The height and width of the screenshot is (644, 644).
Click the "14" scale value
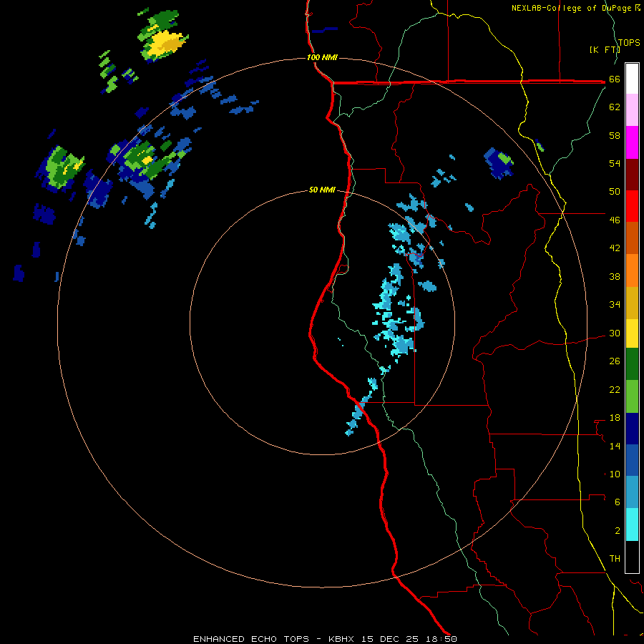click(x=615, y=446)
